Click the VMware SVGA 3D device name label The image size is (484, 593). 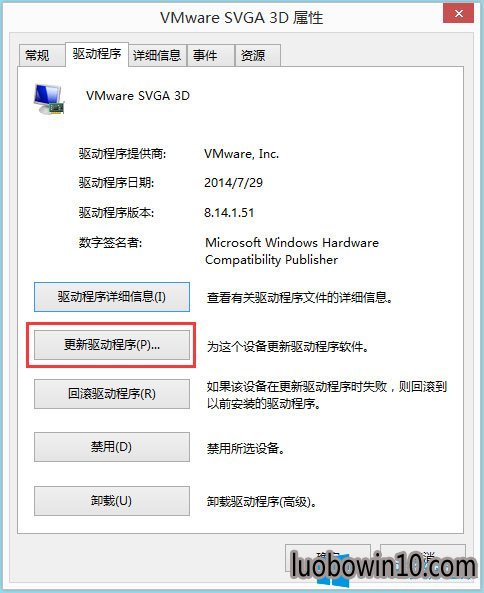click(x=138, y=96)
